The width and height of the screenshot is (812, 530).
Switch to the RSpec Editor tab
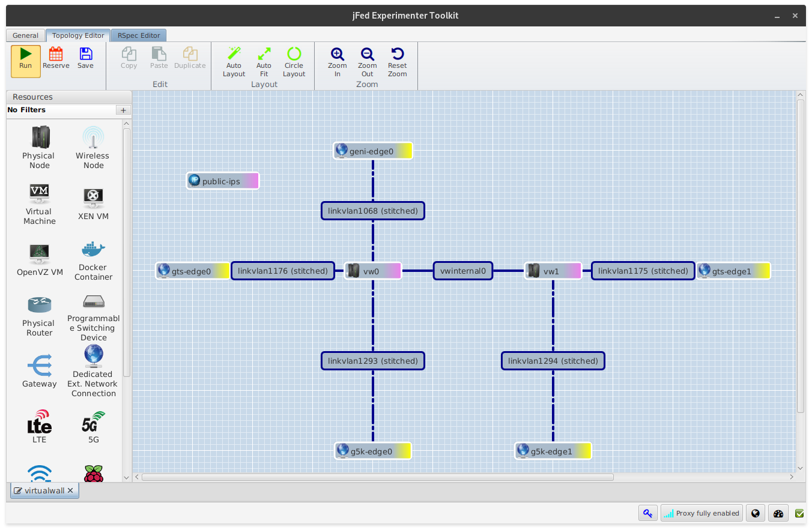tap(139, 35)
